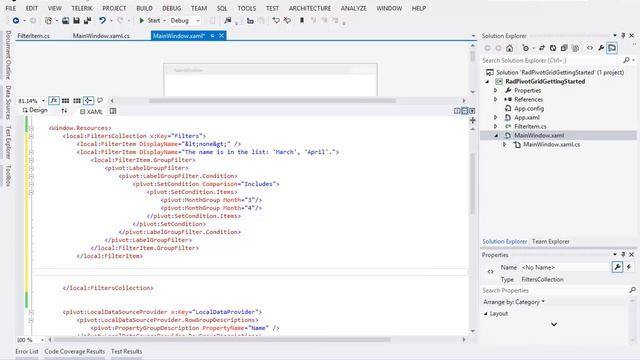Click the Preview Selected Items icon
Image resolution: width=640 pixels, height=360 pixels.
pyautogui.click(x=612, y=48)
